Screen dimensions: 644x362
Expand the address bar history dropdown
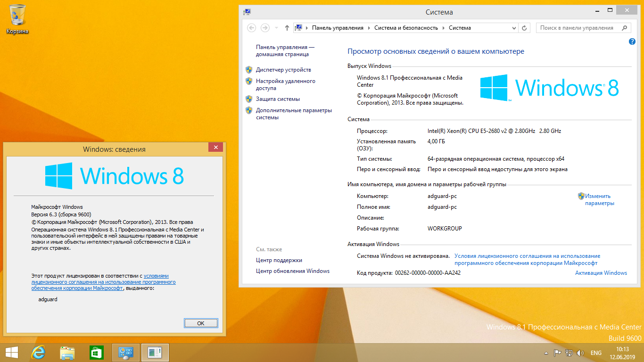tap(515, 28)
